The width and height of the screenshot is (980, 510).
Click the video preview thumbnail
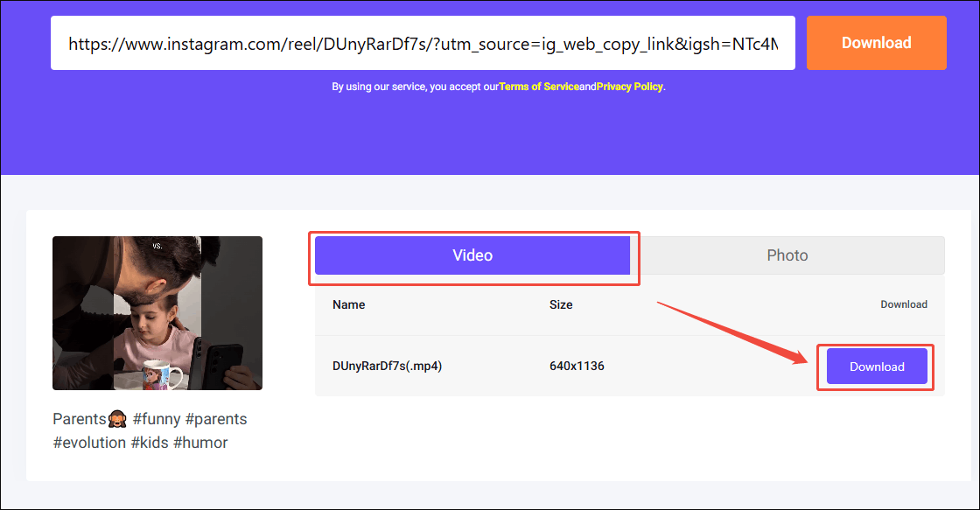tap(157, 312)
